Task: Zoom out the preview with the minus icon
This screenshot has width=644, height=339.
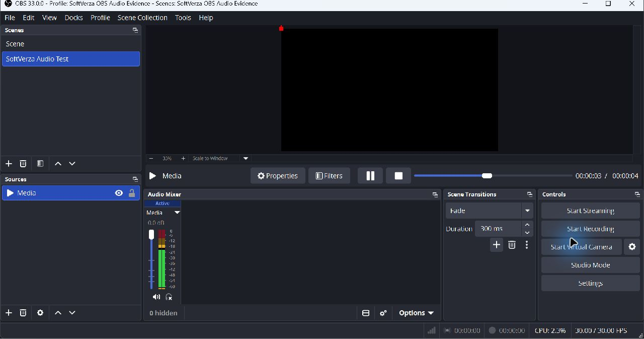Action: [151, 158]
